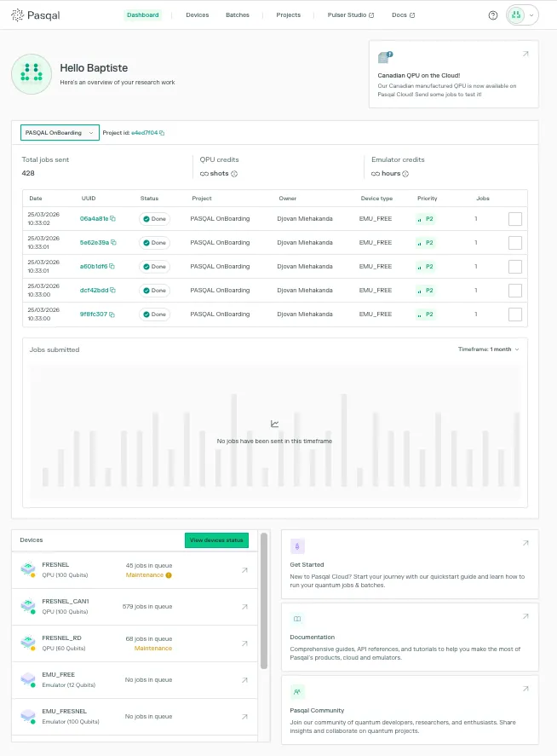Viewport: 557px width, 756px height.
Task: Open the help question mark icon
Action: pos(492,15)
